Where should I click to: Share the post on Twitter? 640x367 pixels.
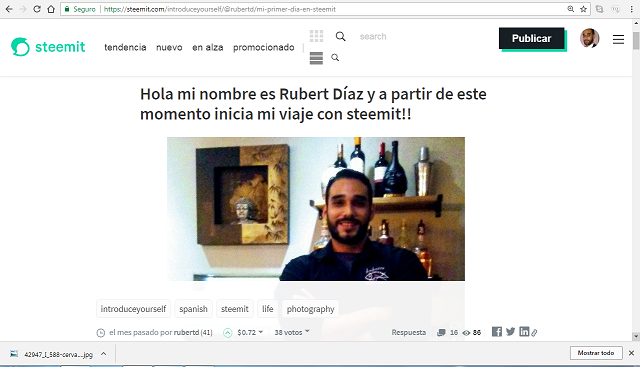(511, 331)
